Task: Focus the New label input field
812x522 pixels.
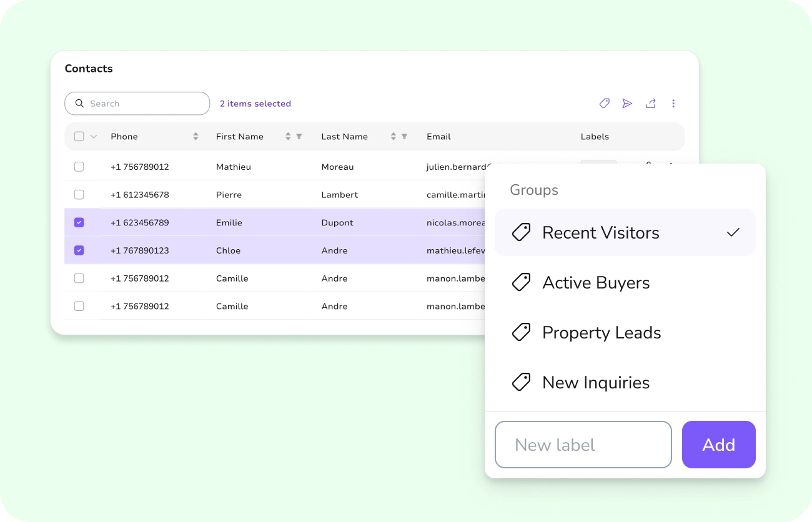Action: (x=583, y=445)
